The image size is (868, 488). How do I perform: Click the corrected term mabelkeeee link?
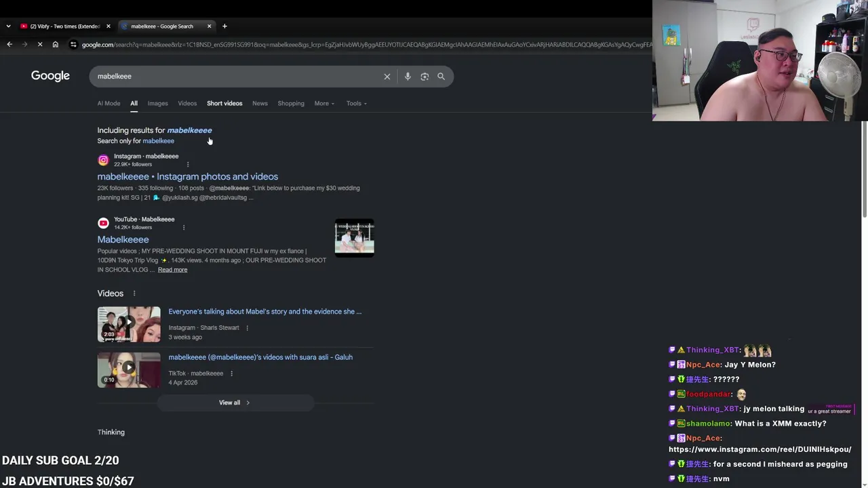tap(189, 130)
